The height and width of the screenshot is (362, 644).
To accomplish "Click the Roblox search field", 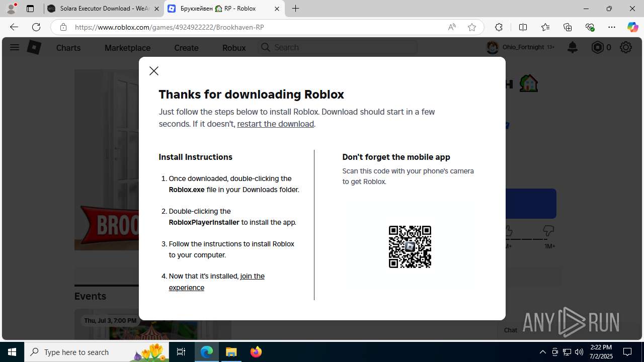I will click(338, 47).
